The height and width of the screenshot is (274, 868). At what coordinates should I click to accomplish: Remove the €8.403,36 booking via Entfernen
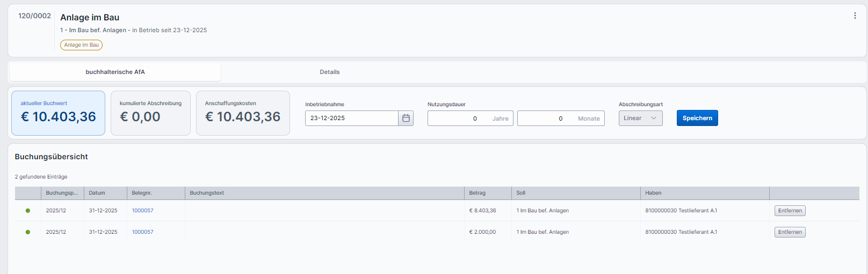tap(790, 211)
